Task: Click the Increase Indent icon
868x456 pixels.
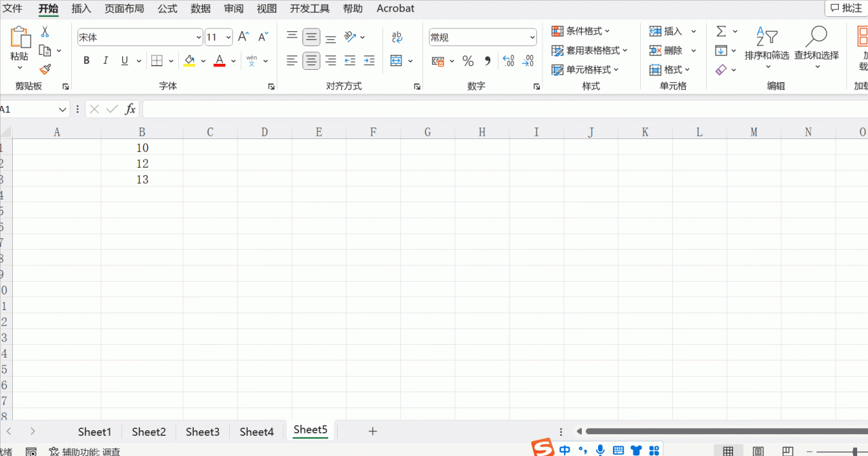Action: tap(369, 60)
